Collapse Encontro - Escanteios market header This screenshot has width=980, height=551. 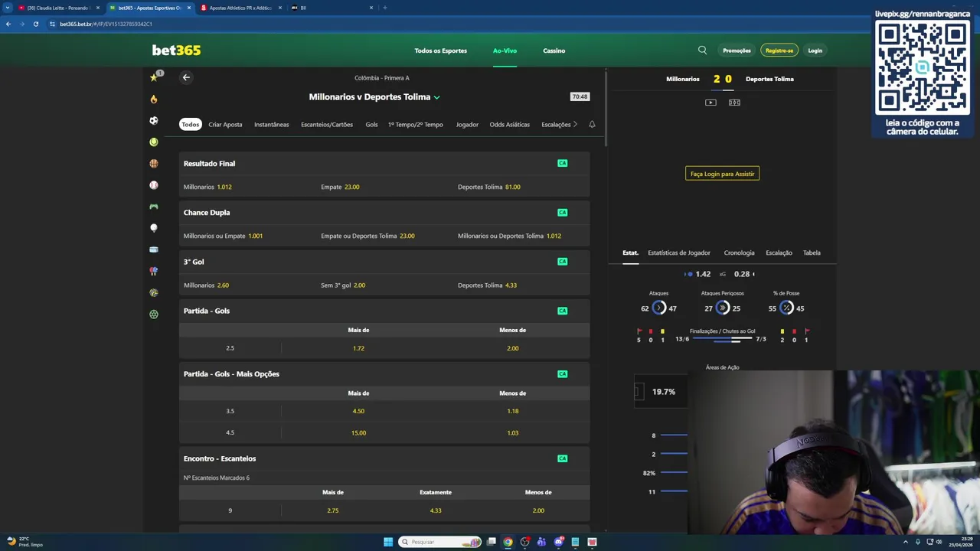click(384, 458)
